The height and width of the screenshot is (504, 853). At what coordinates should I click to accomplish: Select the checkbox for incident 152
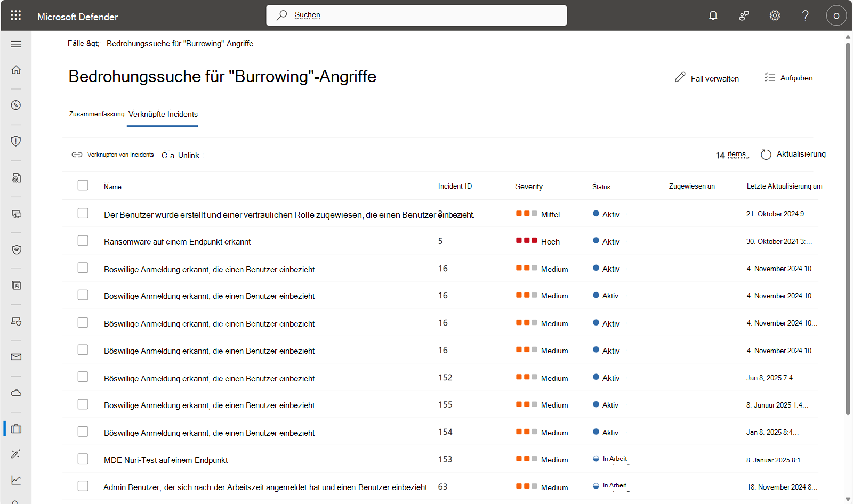[x=83, y=377]
